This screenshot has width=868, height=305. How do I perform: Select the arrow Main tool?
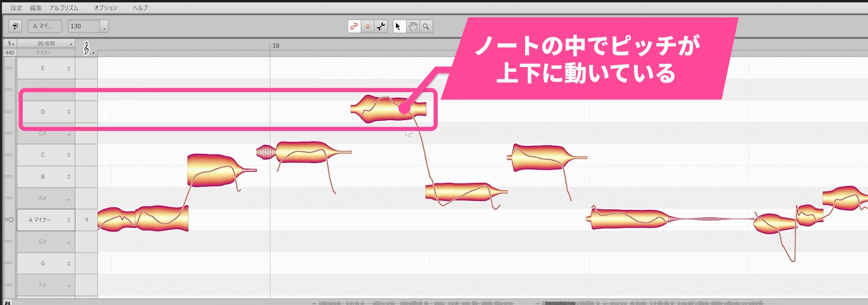coord(398,26)
